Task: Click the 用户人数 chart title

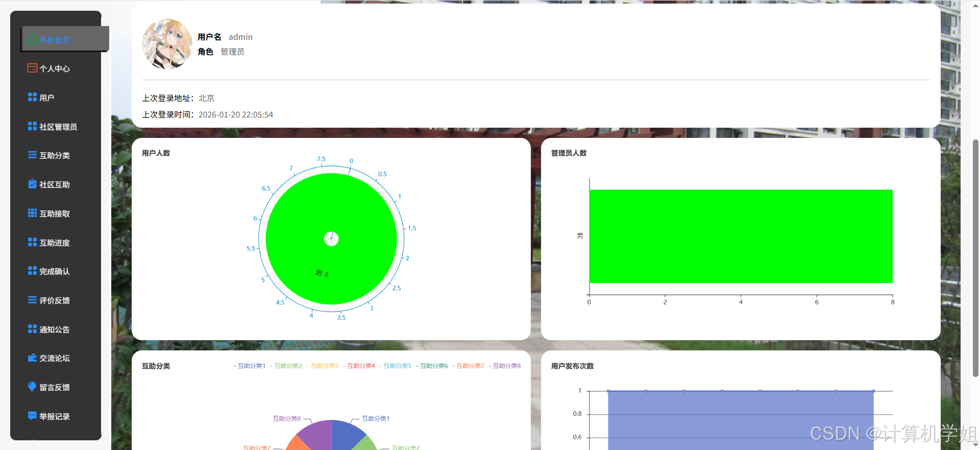Action: click(x=156, y=153)
